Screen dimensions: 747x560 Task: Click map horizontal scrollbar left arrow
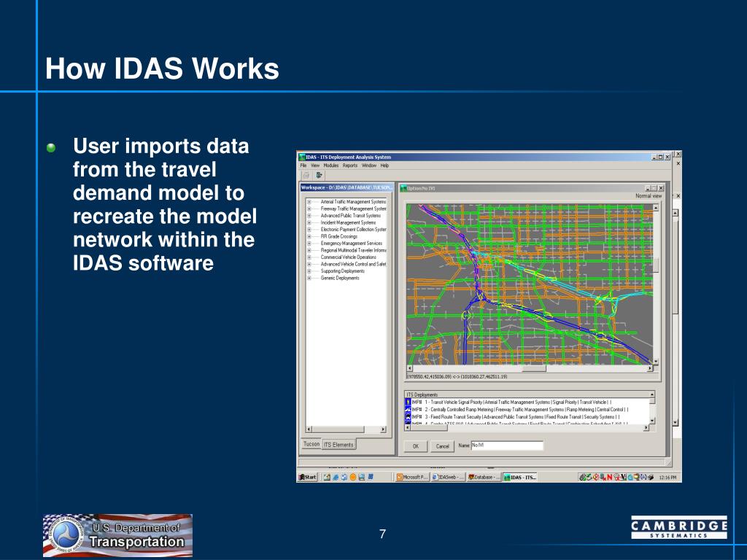[410, 368]
